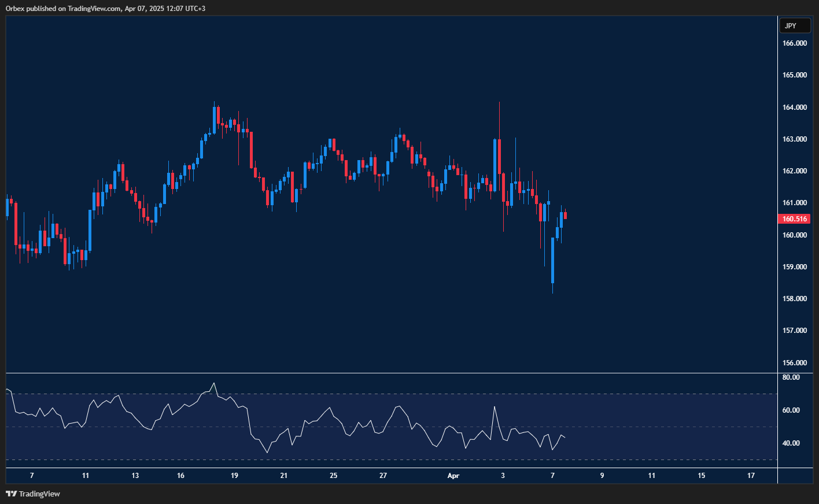Select the highest candle peak near the 19th
The width and height of the screenshot is (819, 504).
(x=215, y=116)
